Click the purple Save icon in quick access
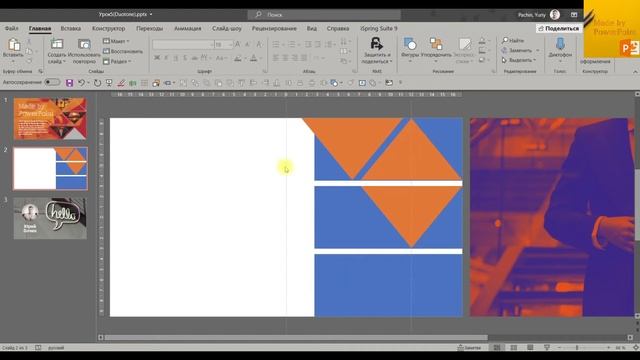The width and height of the screenshot is (640, 360). coord(69,83)
